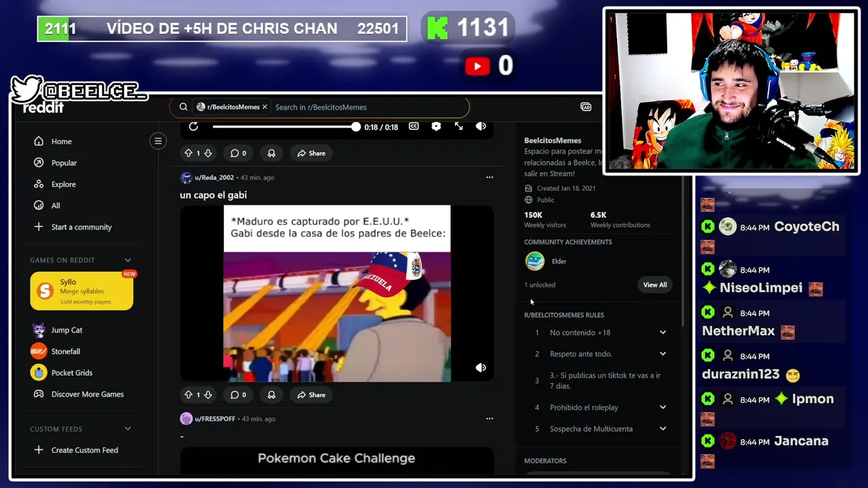
Task: Collapse the left navigation sidebar
Action: [158, 141]
